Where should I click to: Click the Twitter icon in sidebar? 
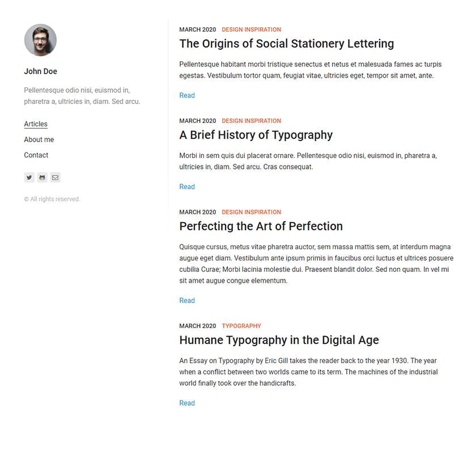(x=29, y=177)
